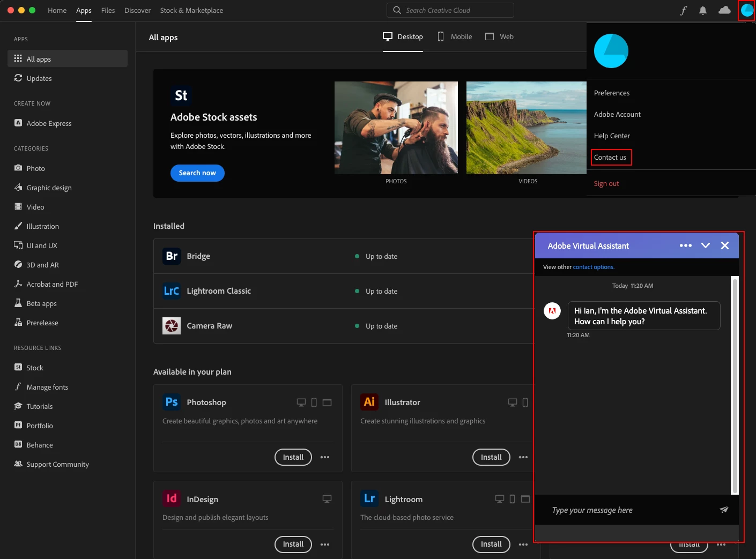Open Help Center menu item

coord(612,136)
